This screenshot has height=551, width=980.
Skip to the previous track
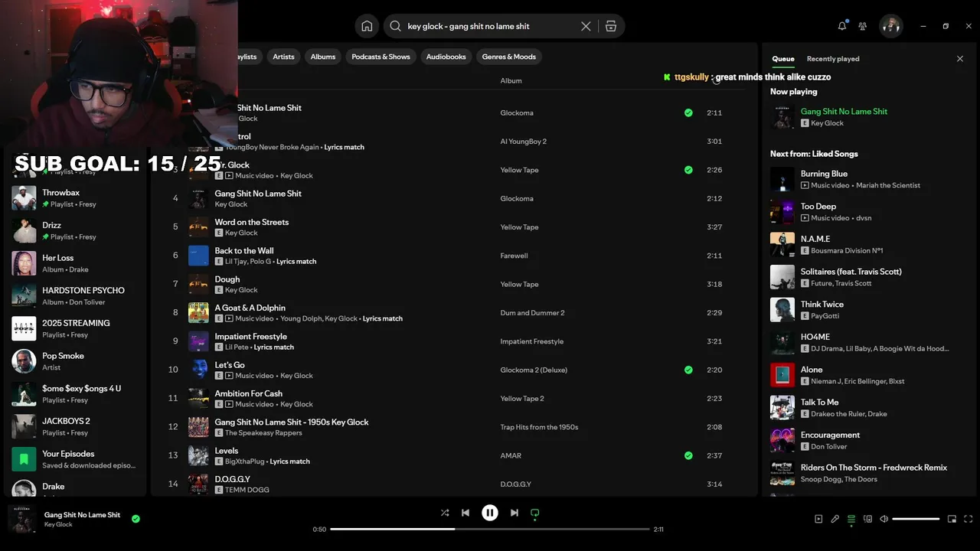tap(465, 513)
